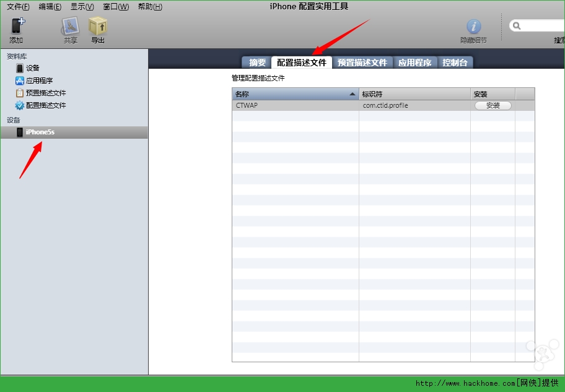Click the iPhone5s phone icon in sidebar
The width and height of the screenshot is (565, 392).
20,132
